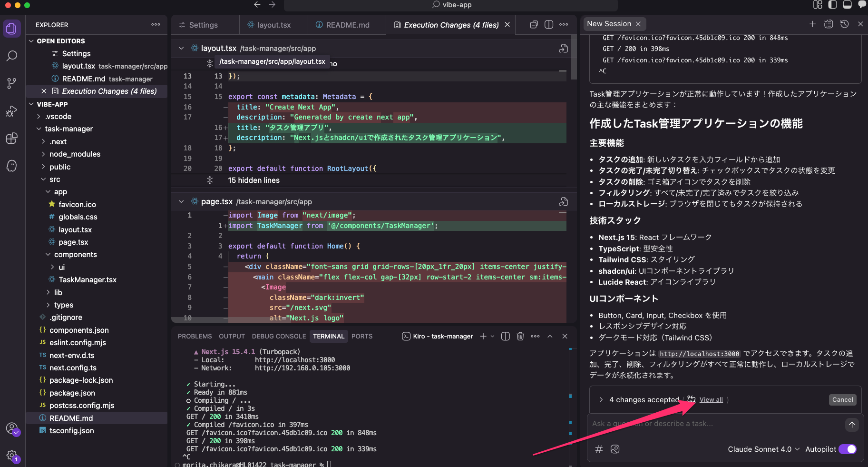Open chat session history clock icon
This screenshot has width=868, height=467.
(845, 24)
